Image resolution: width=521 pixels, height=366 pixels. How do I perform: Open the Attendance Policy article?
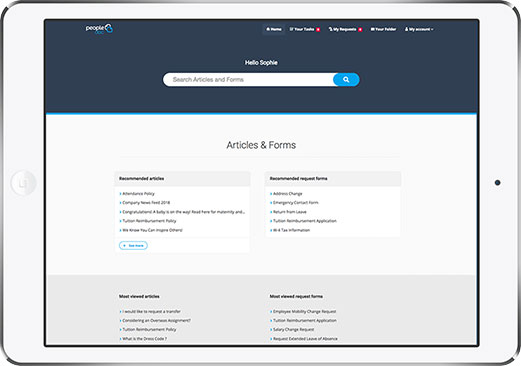click(x=138, y=194)
